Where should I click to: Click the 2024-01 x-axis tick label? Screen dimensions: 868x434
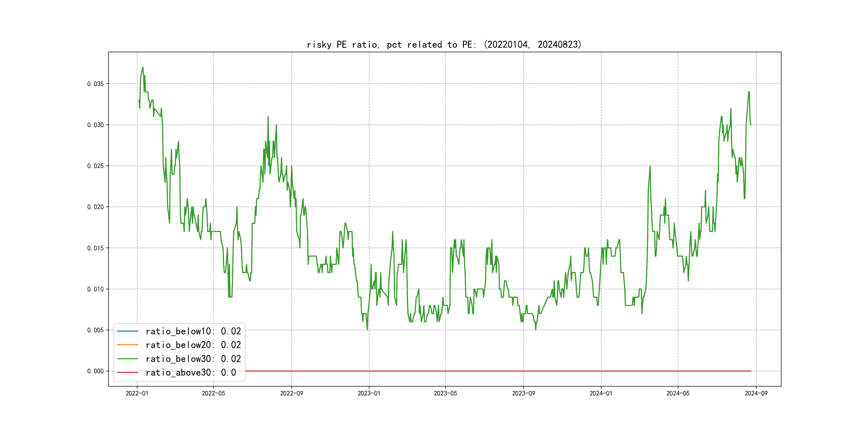coord(601,393)
